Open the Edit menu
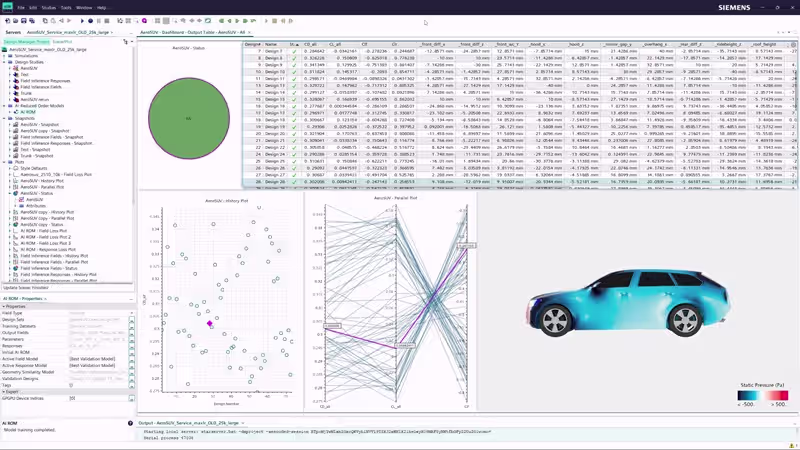 tap(33, 8)
